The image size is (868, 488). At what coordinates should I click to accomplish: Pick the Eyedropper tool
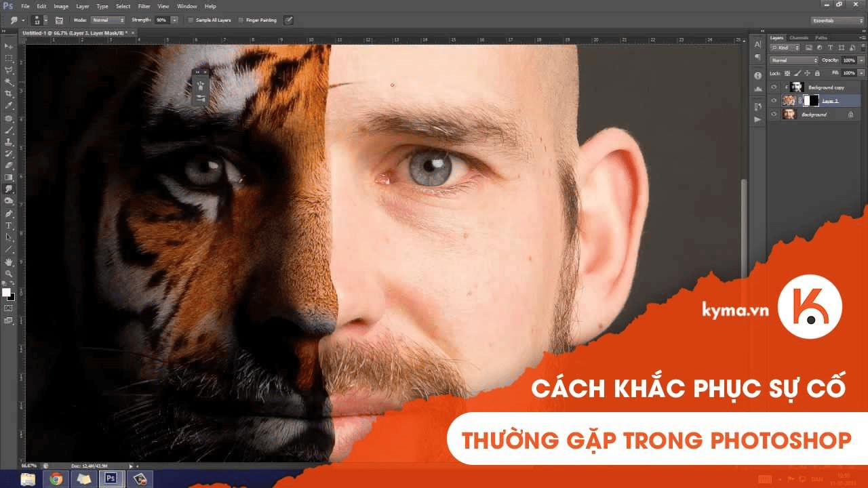[x=9, y=105]
